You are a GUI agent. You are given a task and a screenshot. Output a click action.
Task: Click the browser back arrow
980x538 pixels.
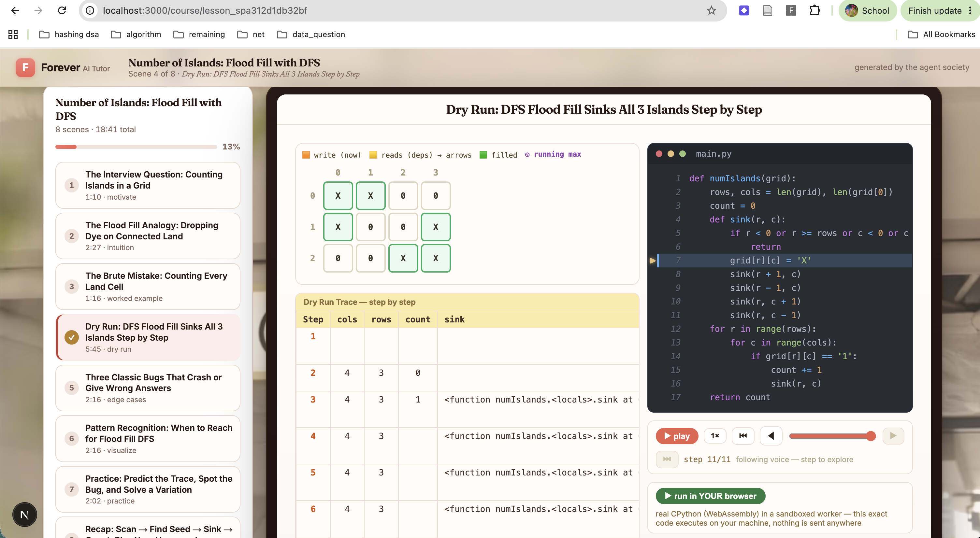pyautogui.click(x=15, y=10)
